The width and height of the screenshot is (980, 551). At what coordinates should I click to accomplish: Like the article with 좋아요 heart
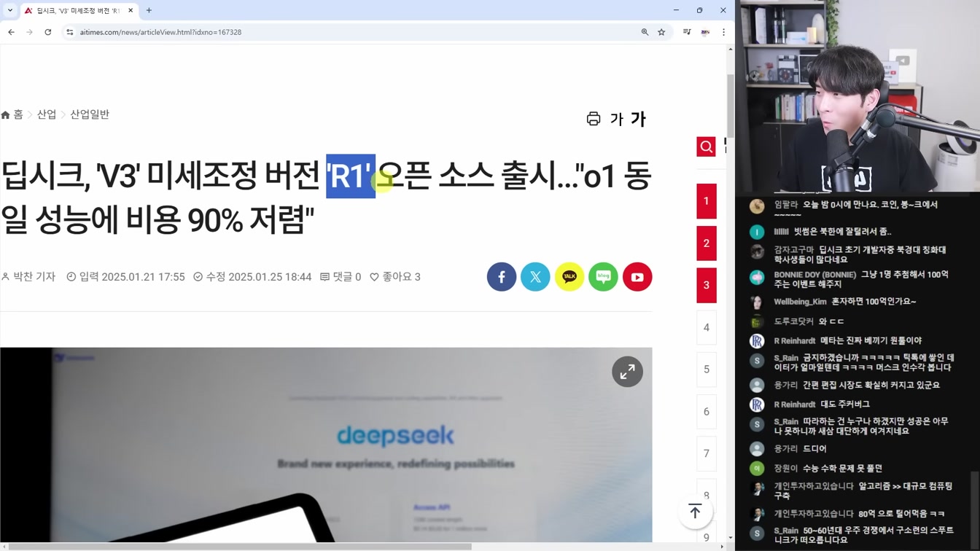[x=395, y=277]
